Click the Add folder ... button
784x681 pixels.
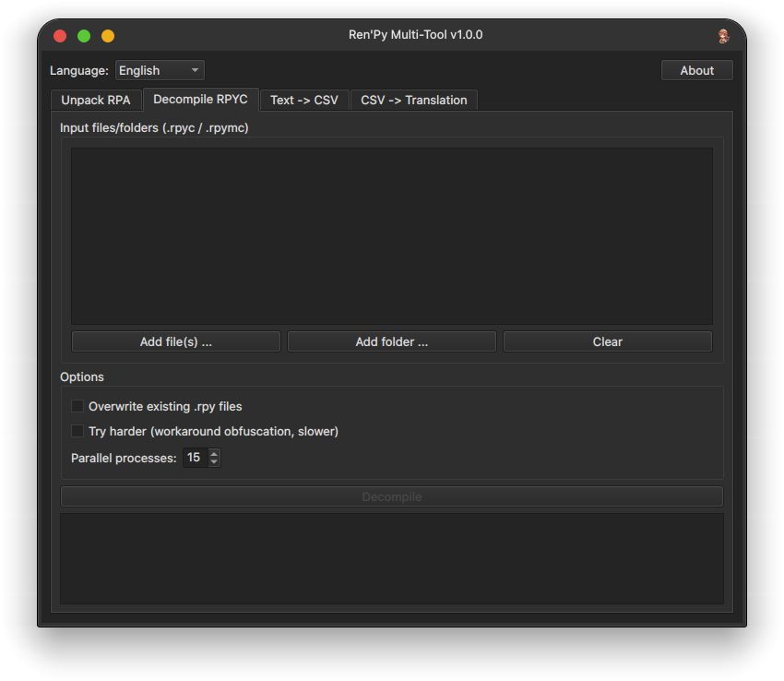click(391, 341)
